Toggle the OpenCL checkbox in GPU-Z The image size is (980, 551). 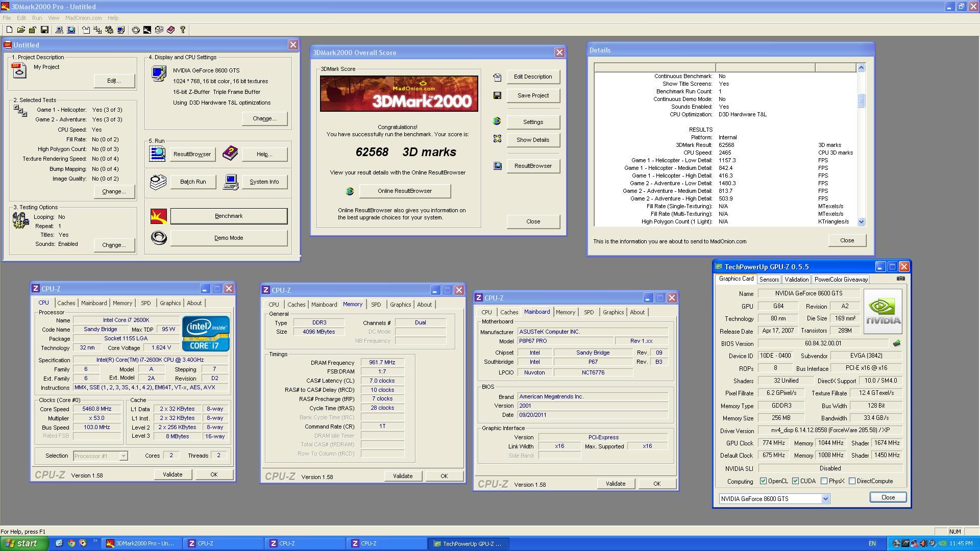click(x=763, y=481)
